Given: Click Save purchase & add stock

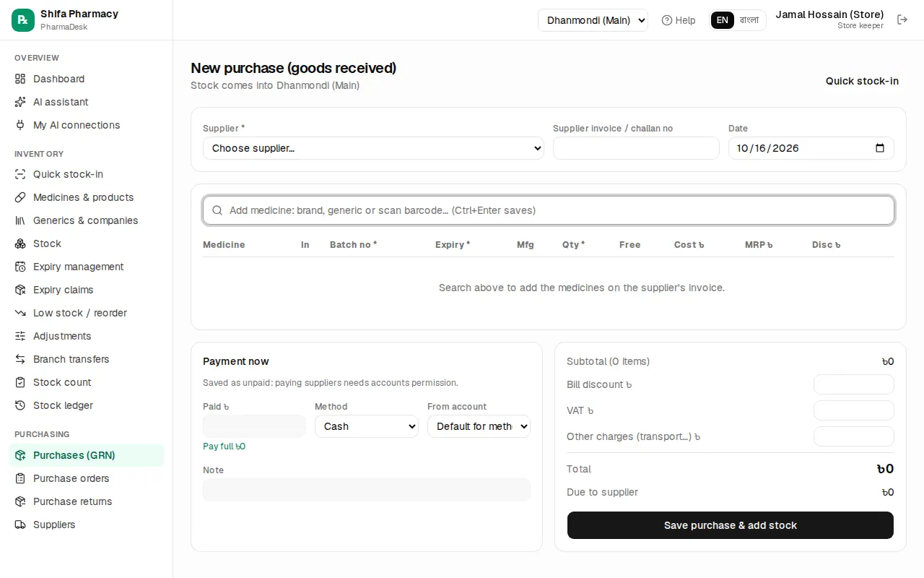Looking at the screenshot, I should coord(731,525).
